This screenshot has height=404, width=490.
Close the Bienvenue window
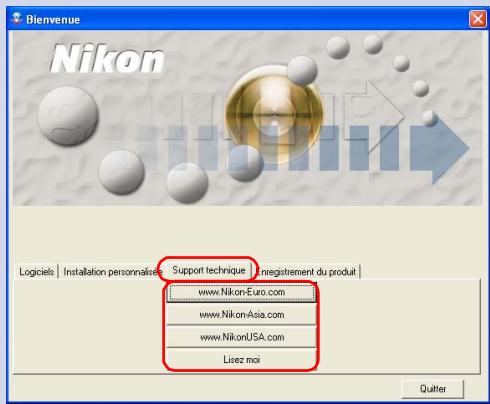point(477,19)
